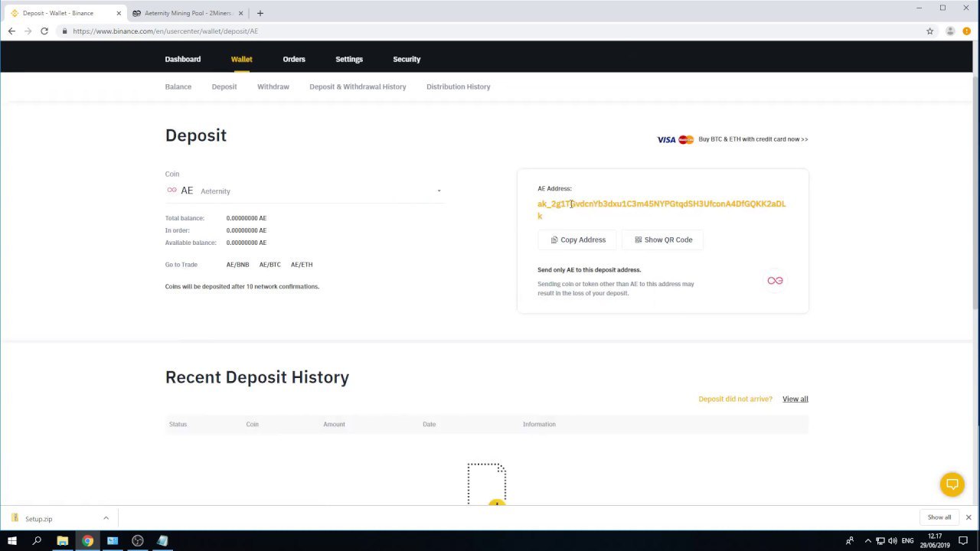The height and width of the screenshot is (551, 980).
Task: Click the Information column header
Action: pos(539,424)
